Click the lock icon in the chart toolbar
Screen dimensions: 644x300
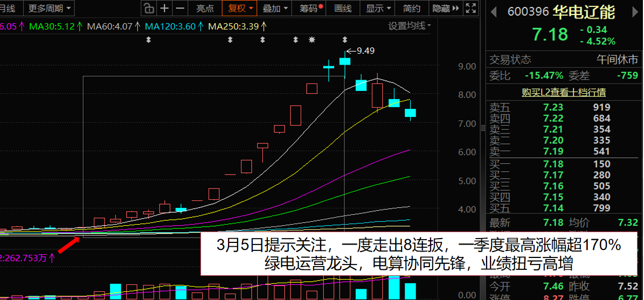149,8
